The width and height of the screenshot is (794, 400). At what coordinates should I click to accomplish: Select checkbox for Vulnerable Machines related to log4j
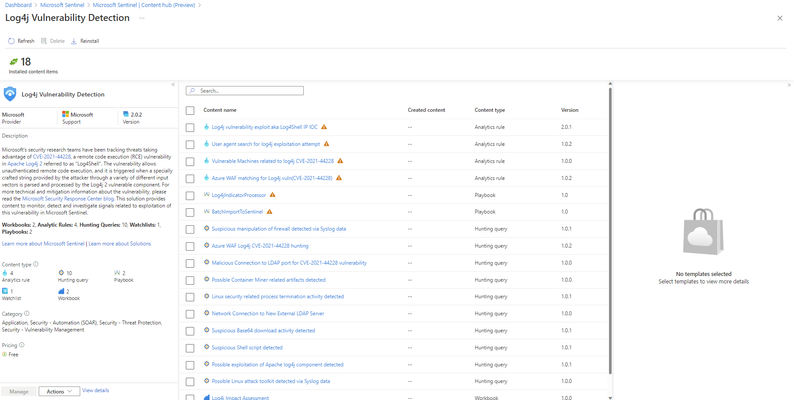190,162
